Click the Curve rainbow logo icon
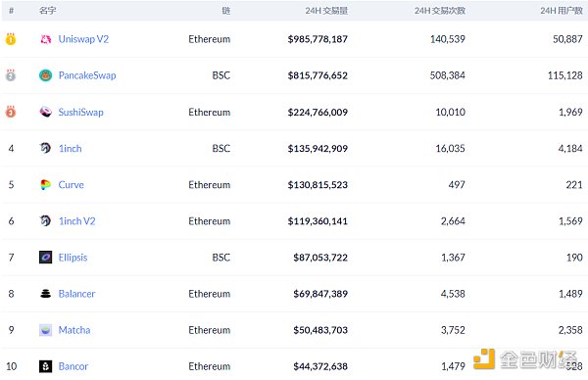 46,185
